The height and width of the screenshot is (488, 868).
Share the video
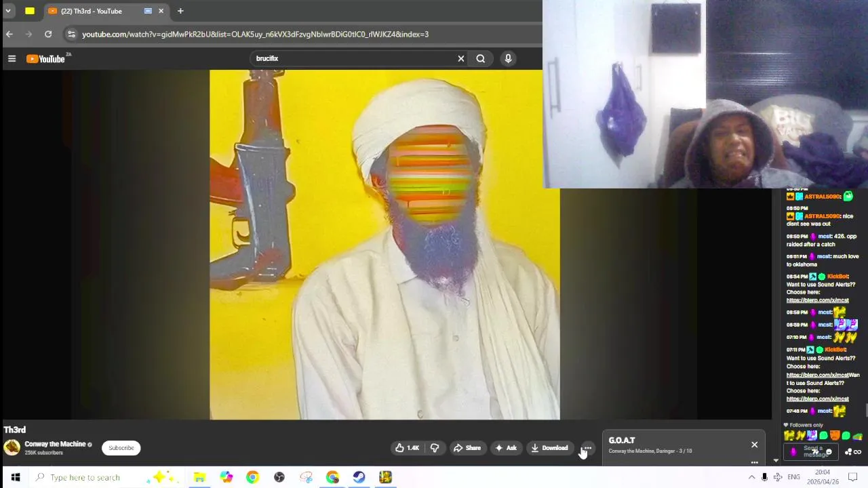(467, 448)
